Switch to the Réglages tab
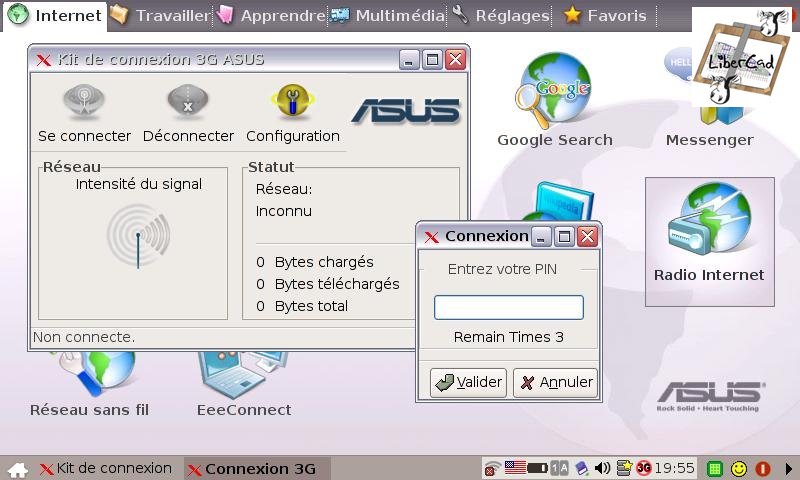The image size is (800, 480). (501, 15)
